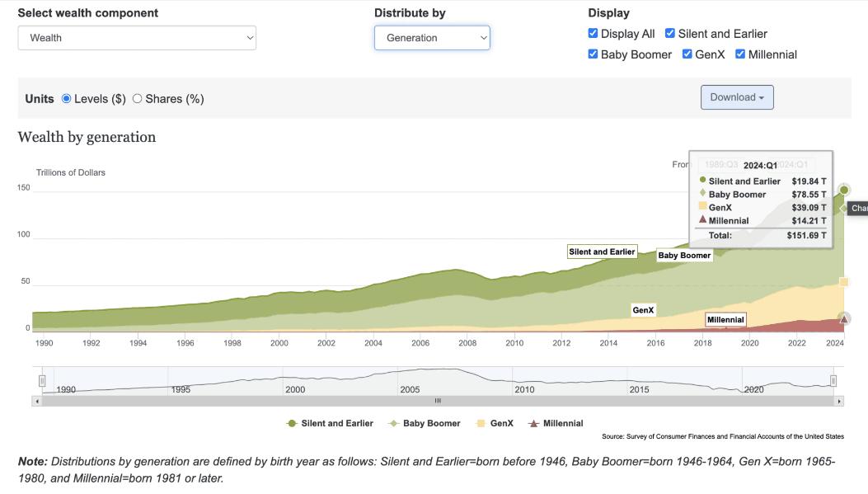Viewport: 868px width, 494px height.
Task: Click the Silent and Earlier chart label
Action: (x=602, y=252)
